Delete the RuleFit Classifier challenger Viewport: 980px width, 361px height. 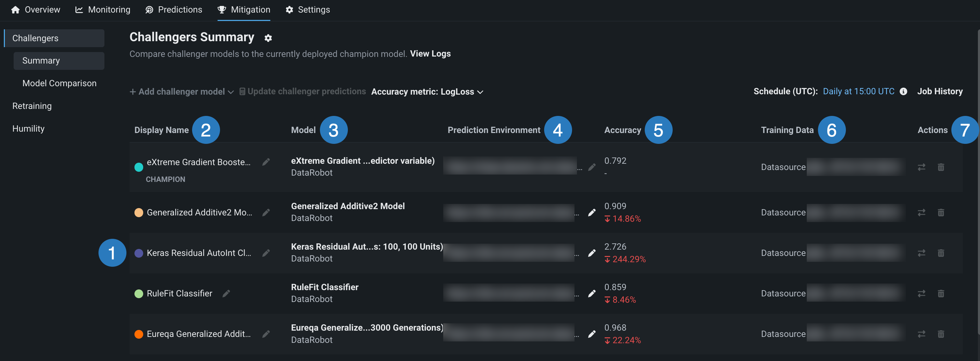[x=941, y=293]
